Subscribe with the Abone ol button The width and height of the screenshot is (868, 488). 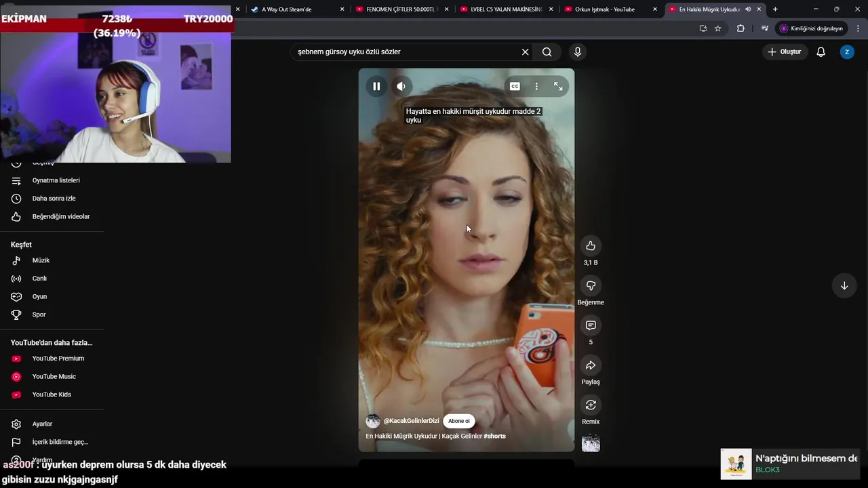tap(459, 421)
